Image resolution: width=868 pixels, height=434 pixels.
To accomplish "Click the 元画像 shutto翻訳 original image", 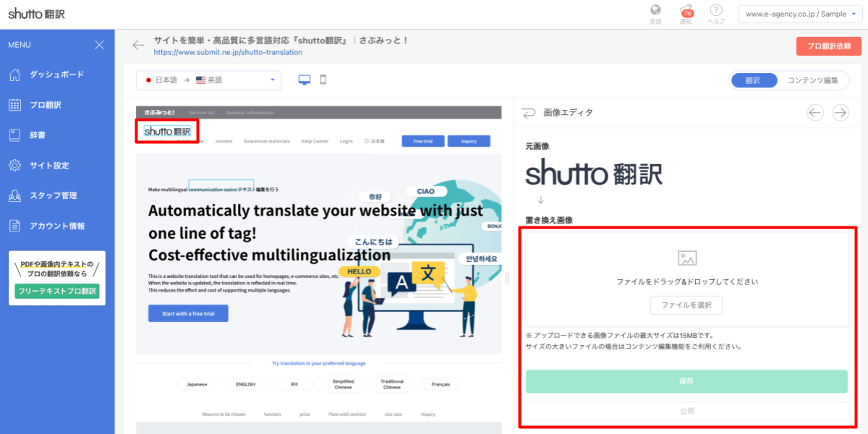I will 594,174.
